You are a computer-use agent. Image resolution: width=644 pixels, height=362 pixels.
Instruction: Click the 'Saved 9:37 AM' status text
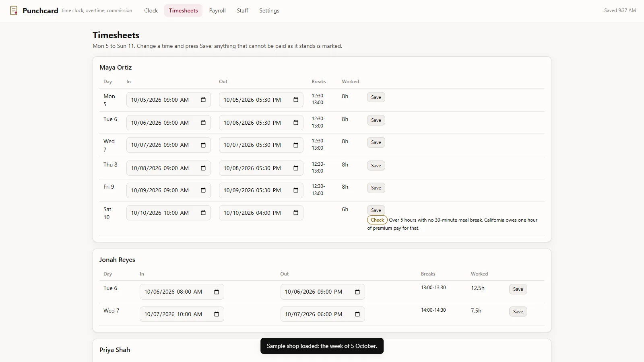point(620,10)
